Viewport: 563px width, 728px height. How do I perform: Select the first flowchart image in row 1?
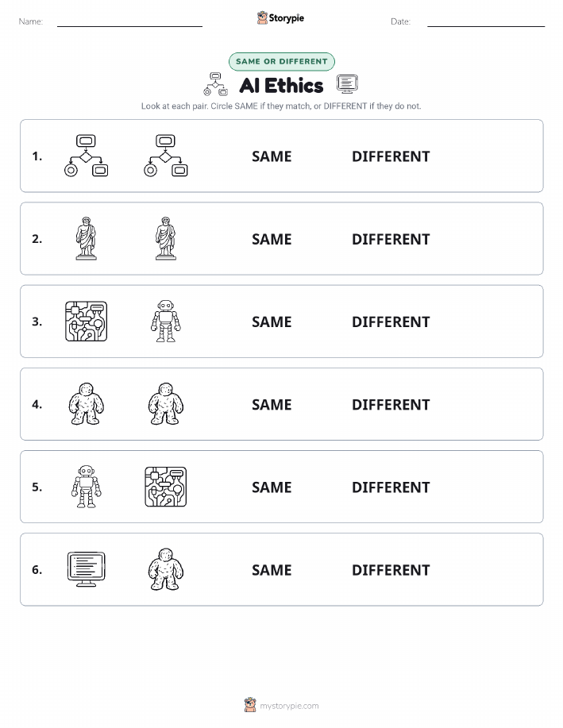[86, 156]
